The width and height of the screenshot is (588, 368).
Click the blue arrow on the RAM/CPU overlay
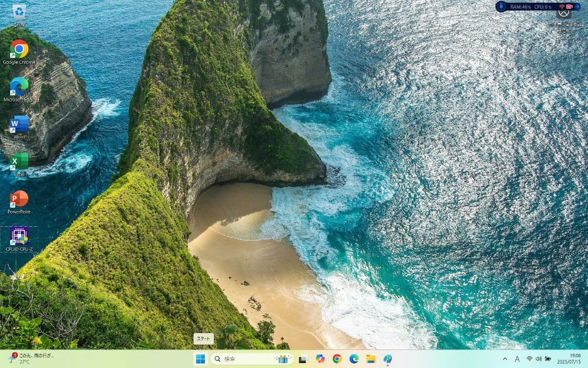click(577, 7)
